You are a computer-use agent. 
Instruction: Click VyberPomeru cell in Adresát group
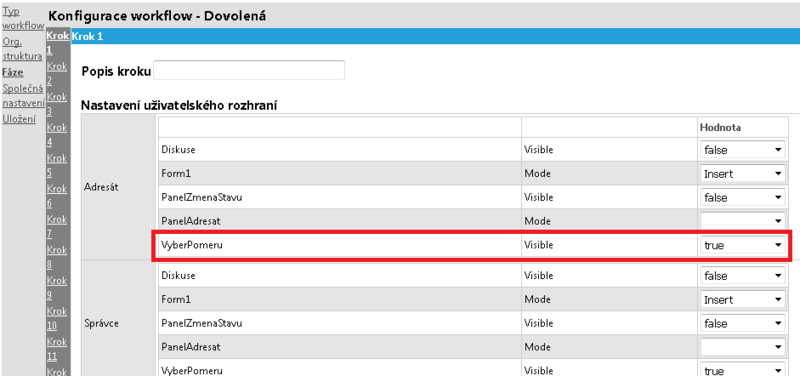[x=340, y=245]
